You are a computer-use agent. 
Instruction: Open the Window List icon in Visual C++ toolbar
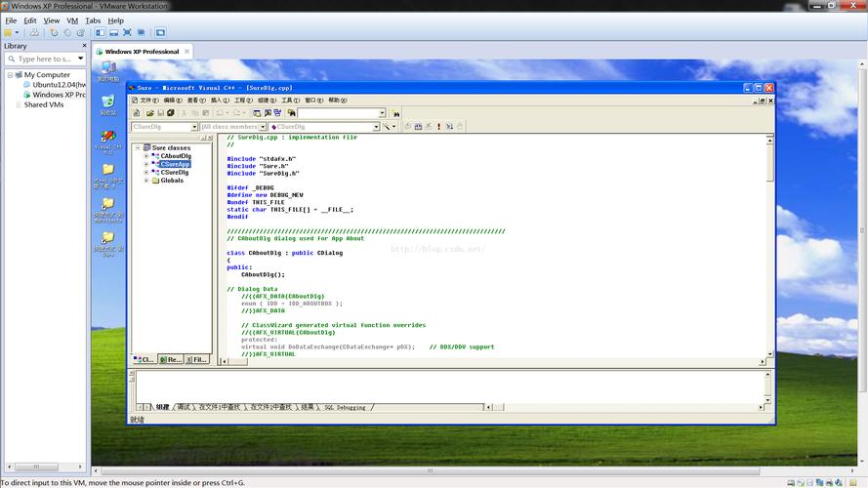[277, 113]
